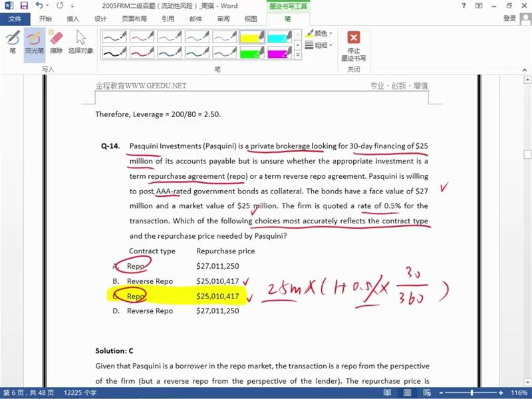Select the 笔 pen tool in the 写入 group
Screen dimensions: 532x399
(13, 42)
